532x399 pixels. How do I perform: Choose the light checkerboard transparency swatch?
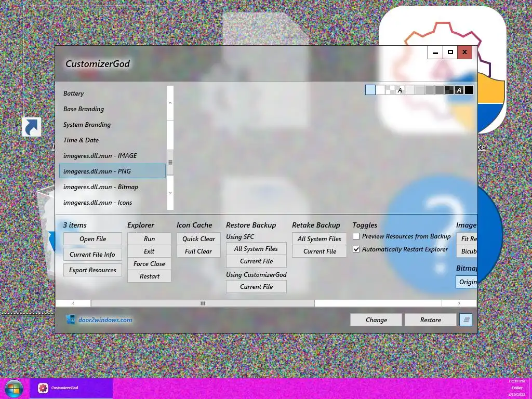click(390, 90)
